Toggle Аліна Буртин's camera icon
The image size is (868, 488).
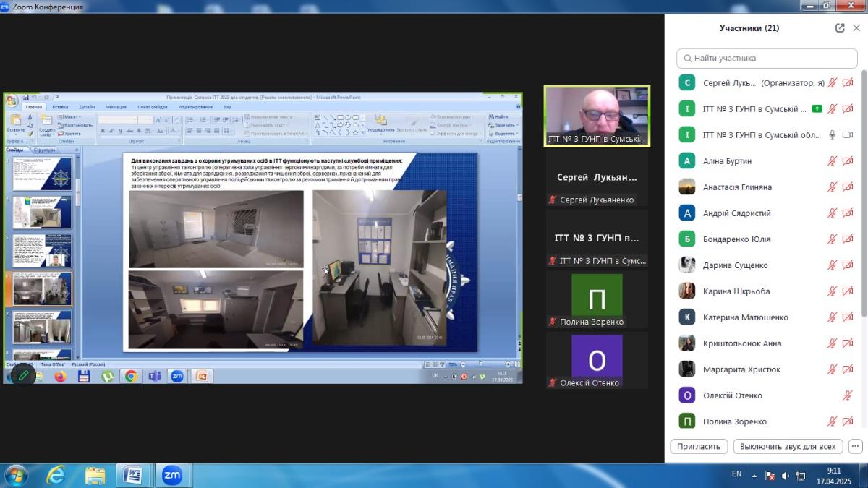848,161
